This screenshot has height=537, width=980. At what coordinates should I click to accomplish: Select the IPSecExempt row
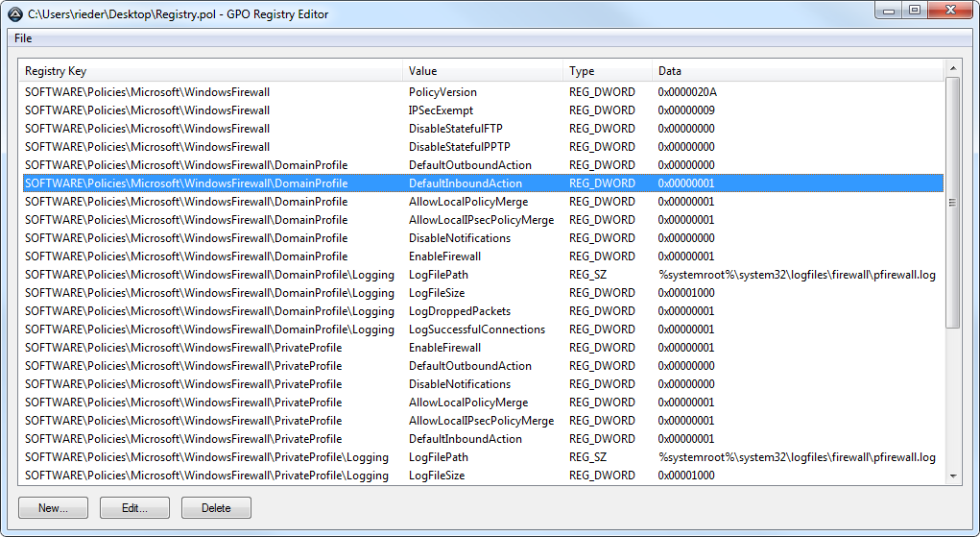pos(481,110)
